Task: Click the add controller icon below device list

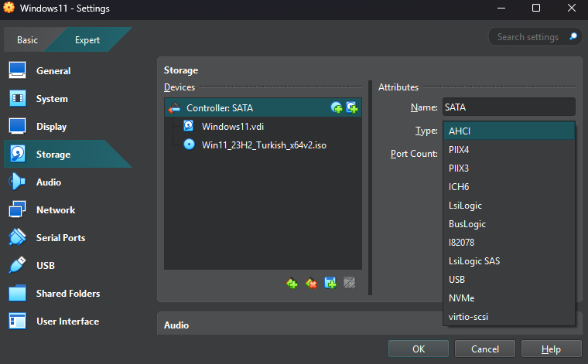Action: [292, 283]
